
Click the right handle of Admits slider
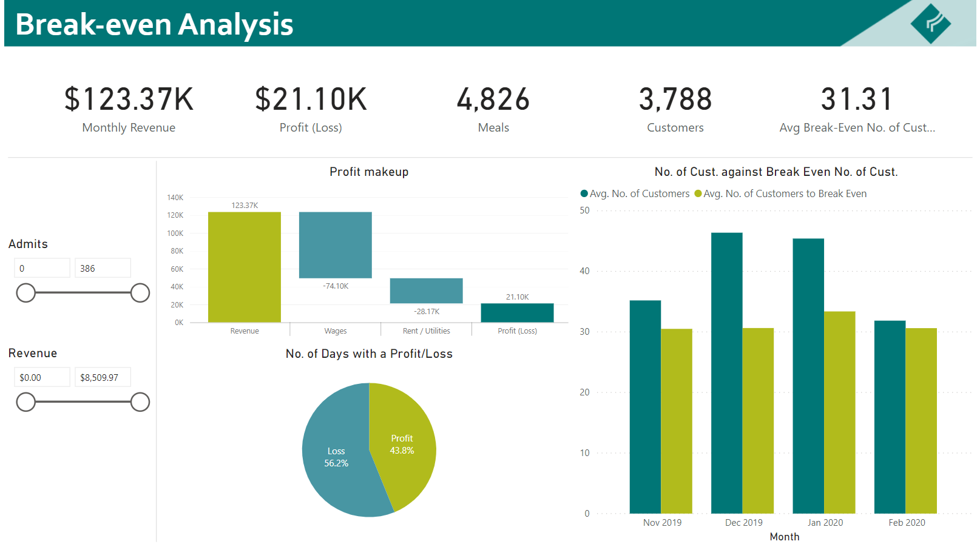coord(140,293)
